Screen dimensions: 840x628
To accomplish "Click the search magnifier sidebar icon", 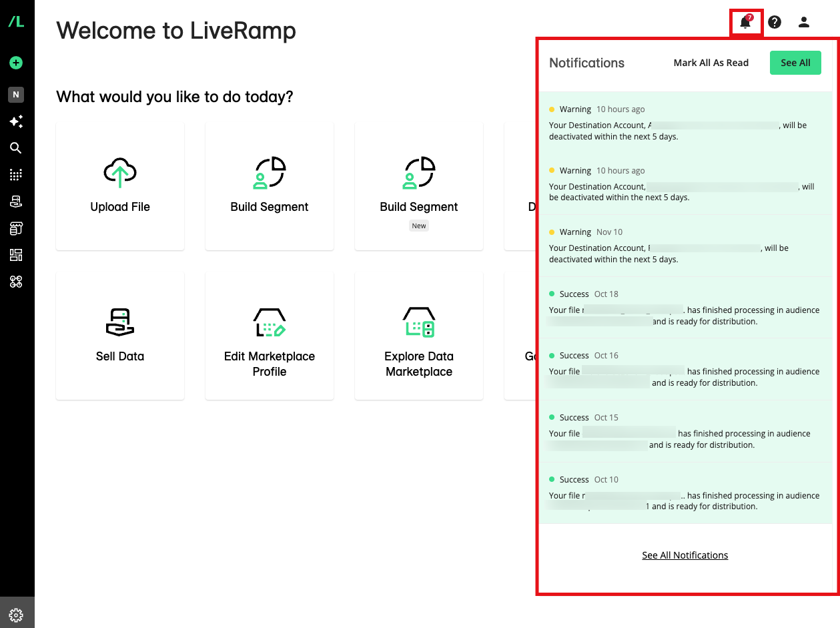I will click(16, 148).
